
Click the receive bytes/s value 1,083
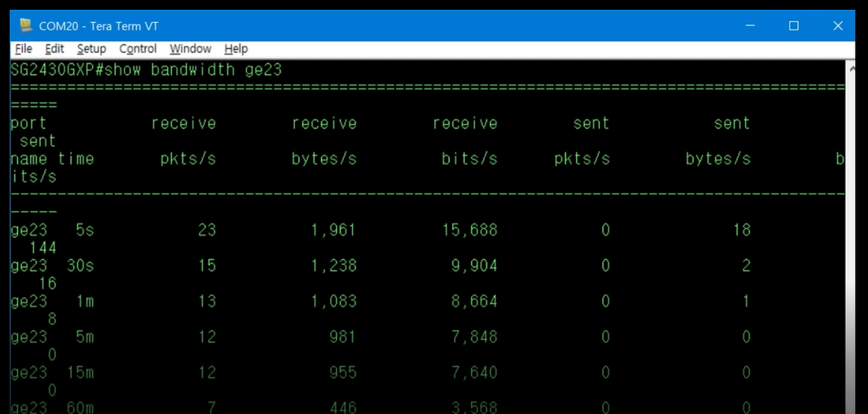(333, 301)
